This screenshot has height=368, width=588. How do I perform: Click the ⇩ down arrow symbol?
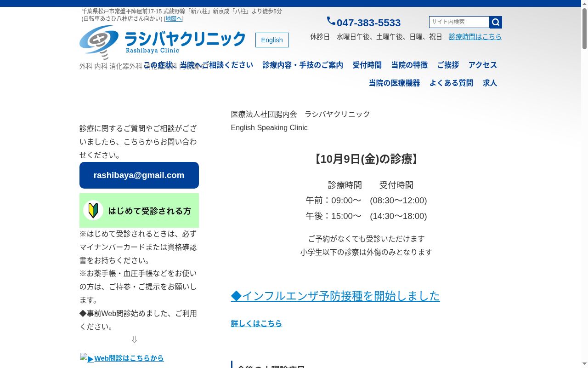click(134, 339)
